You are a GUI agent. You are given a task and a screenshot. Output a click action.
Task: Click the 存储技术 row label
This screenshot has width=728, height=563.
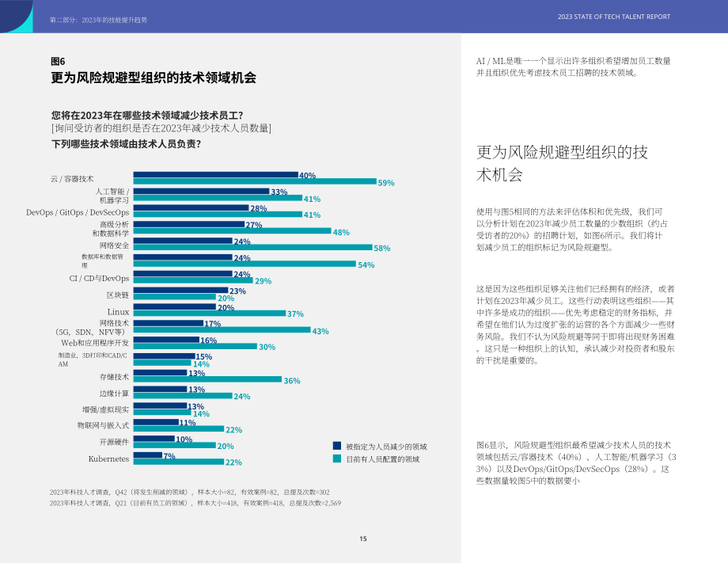pyautogui.click(x=114, y=377)
